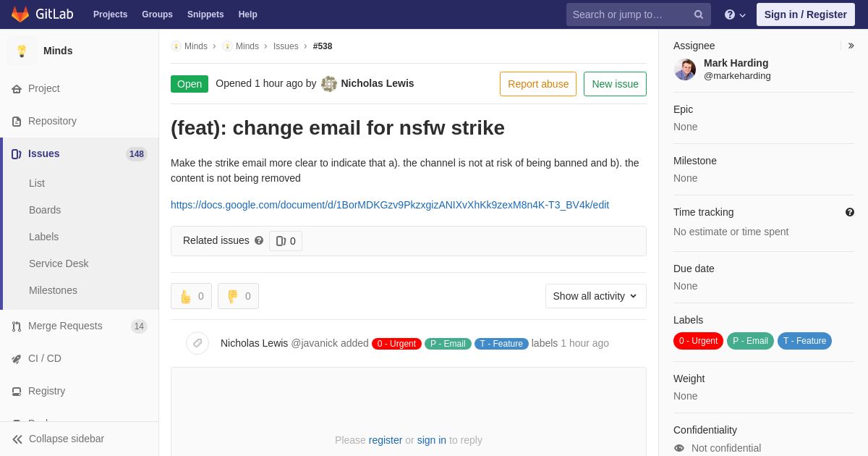Screen dimensions: 868x456
Task: Click the related issues count badge
Action: pyautogui.click(x=286, y=241)
